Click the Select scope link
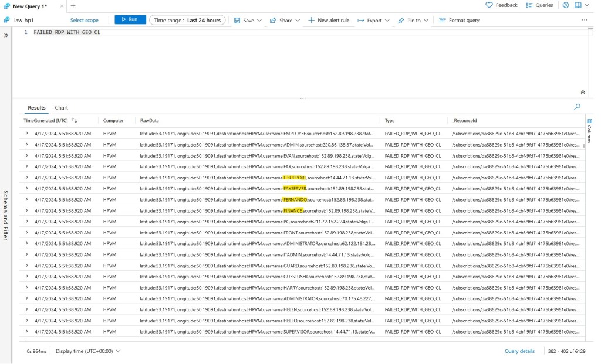 coord(85,21)
